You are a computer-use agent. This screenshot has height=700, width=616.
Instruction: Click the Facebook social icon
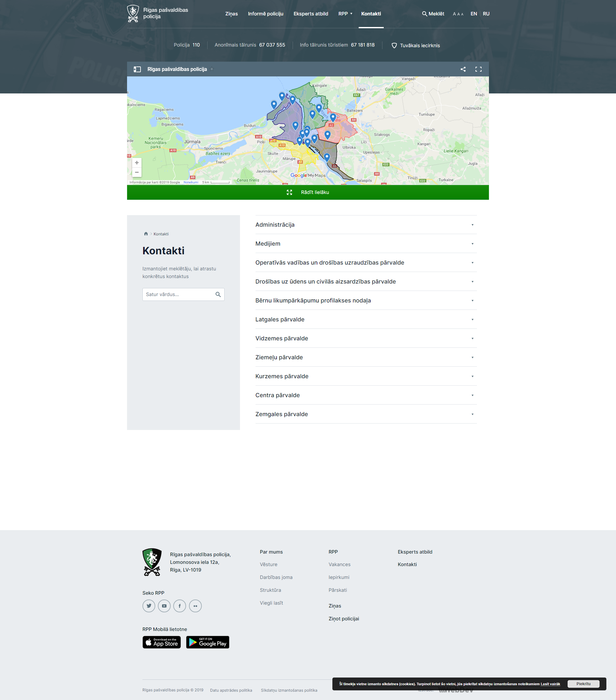click(x=180, y=606)
